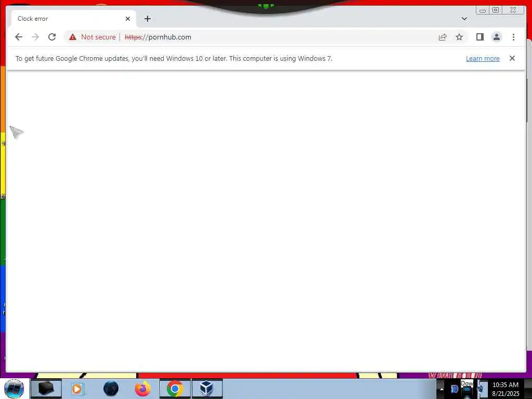The image size is (532, 399).
Task: Show hidden system tray icons
Action: pos(442,389)
